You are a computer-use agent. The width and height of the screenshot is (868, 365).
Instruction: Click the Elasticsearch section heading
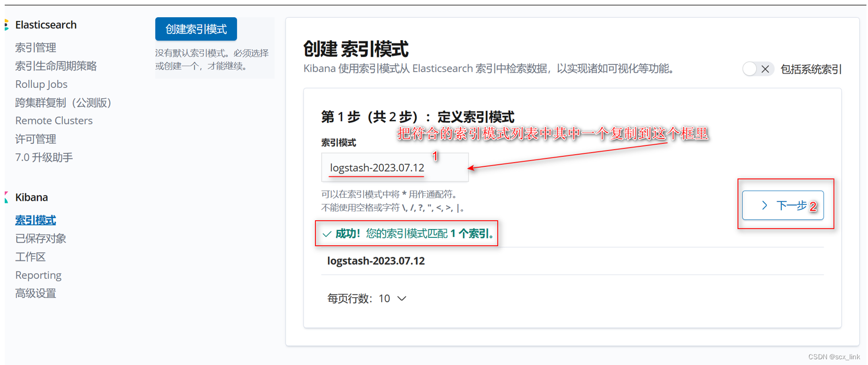pos(46,25)
